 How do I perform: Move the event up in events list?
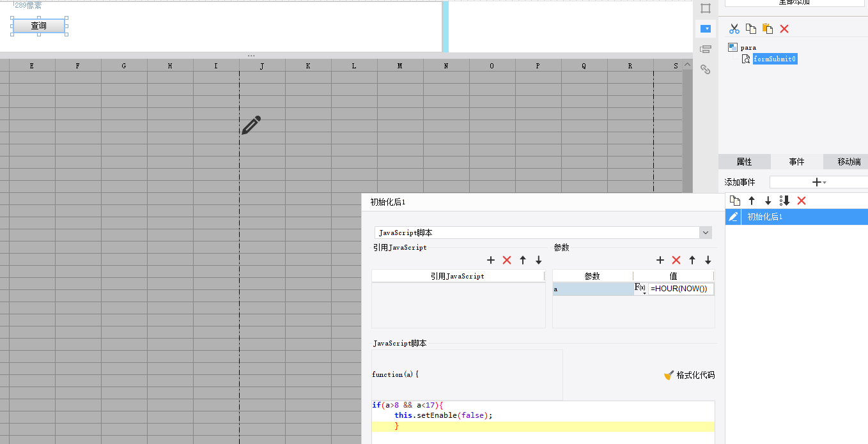click(752, 201)
